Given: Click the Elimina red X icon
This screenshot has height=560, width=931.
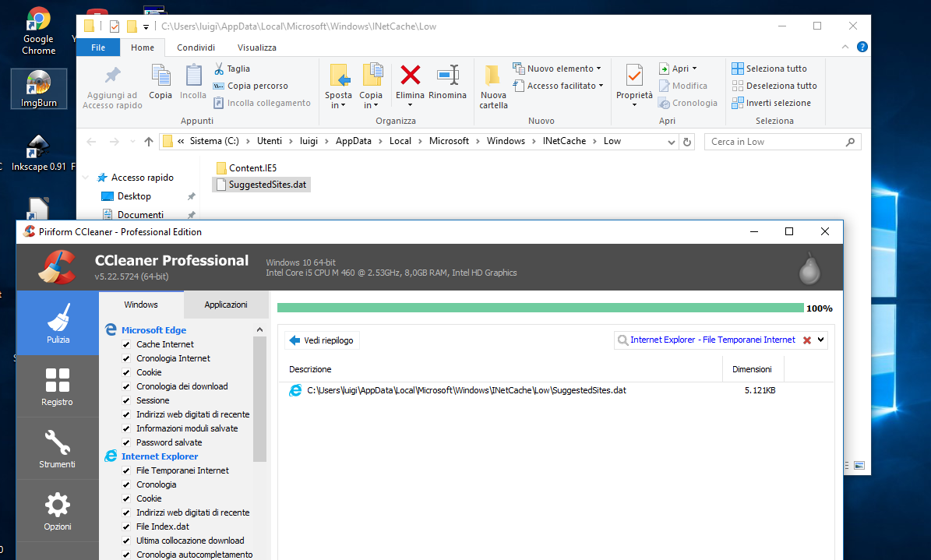Looking at the screenshot, I should 410,76.
